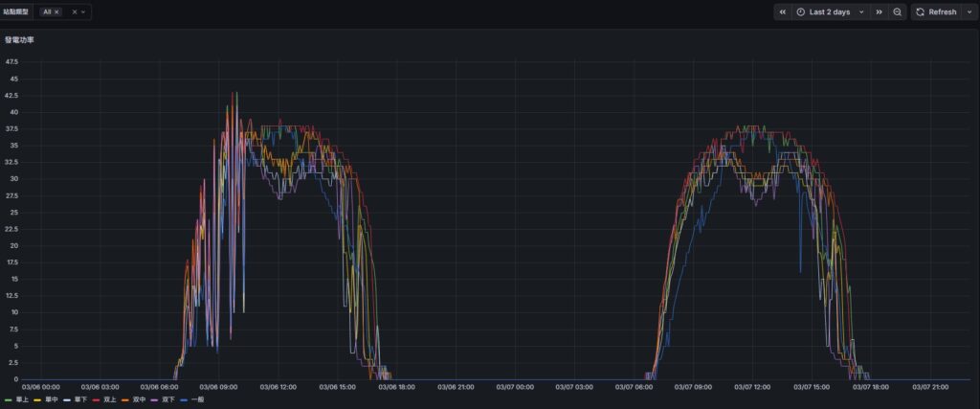Remove the 'All' tag via its x
This screenshot has height=409, width=980.
(x=56, y=12)
